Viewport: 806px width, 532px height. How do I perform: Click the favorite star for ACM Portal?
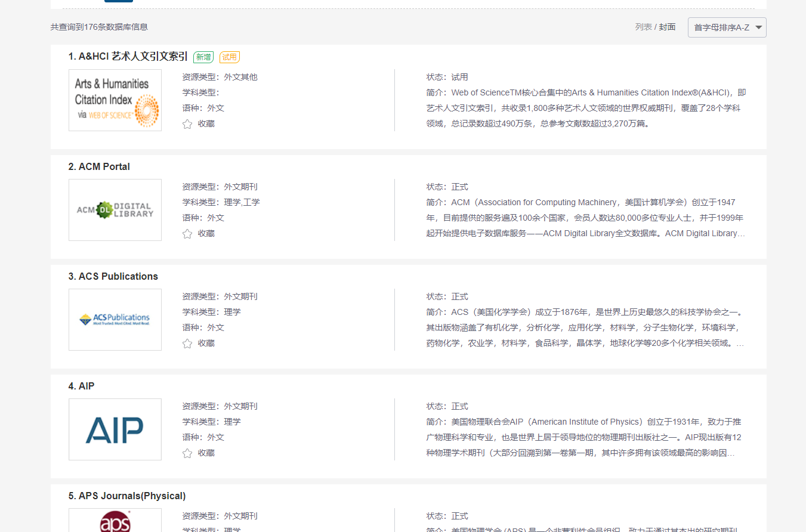click(x=187, y=234)
